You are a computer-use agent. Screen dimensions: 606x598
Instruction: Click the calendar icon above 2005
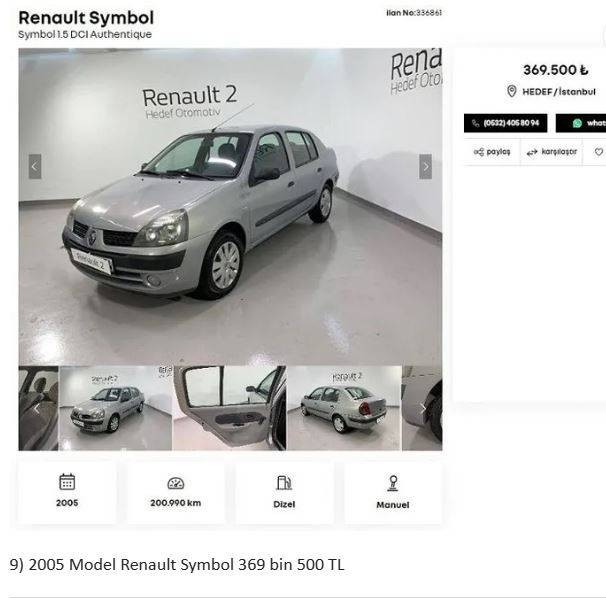[67, 482]
